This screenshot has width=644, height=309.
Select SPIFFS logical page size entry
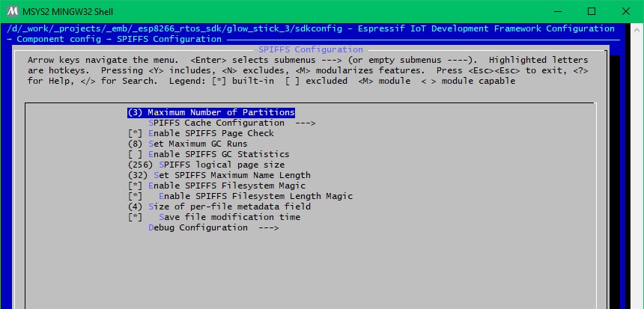(x=206, y=165)
